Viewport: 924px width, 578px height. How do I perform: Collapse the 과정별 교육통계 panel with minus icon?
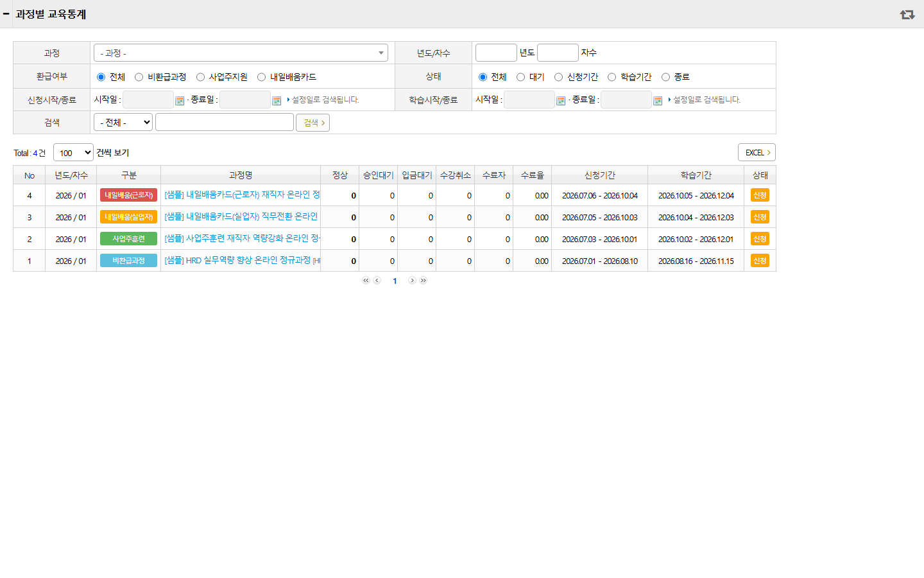coord(6,13)
